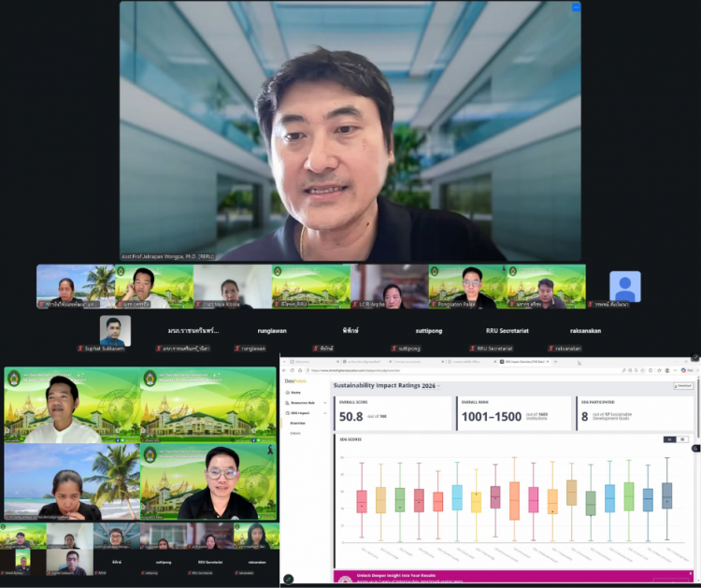Select the runglawan participant name tile
The image size is (701, 588).
click(272, 331)
